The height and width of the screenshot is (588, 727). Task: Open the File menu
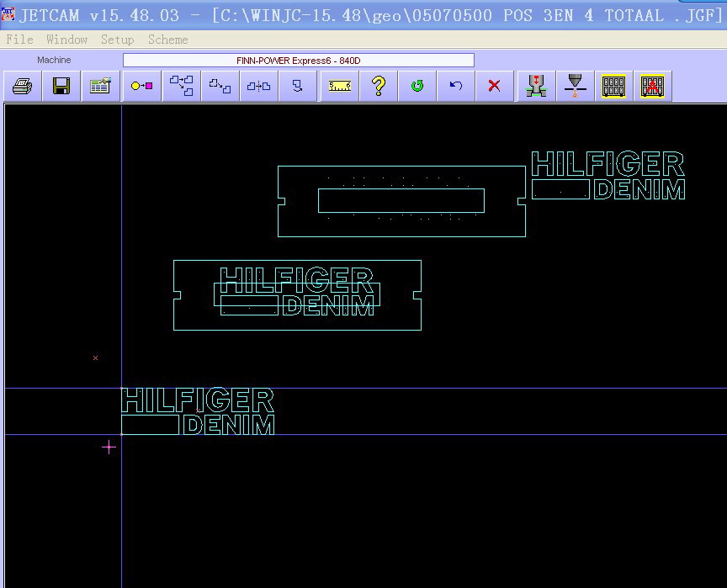pyautogui.click(x=19, y=40)
